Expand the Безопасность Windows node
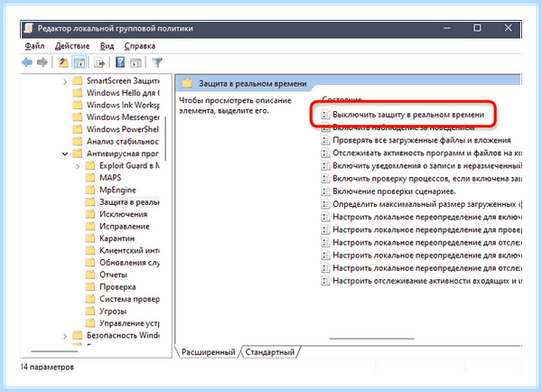 (x=65, y=336)
